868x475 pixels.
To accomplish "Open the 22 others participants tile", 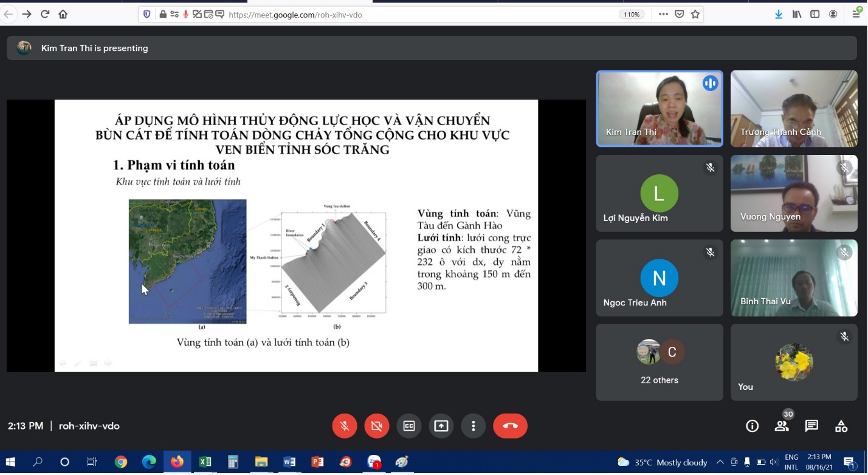I will [660, 362].
